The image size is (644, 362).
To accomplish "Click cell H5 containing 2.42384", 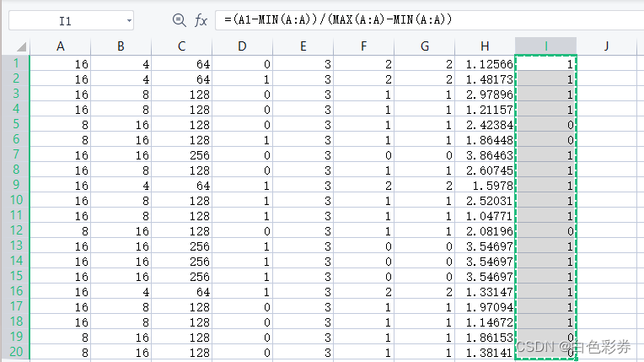I will [x=485, y=124].
